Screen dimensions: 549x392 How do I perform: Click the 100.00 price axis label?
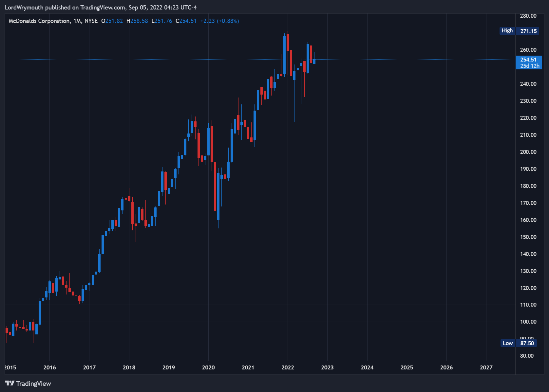point(528,322)
